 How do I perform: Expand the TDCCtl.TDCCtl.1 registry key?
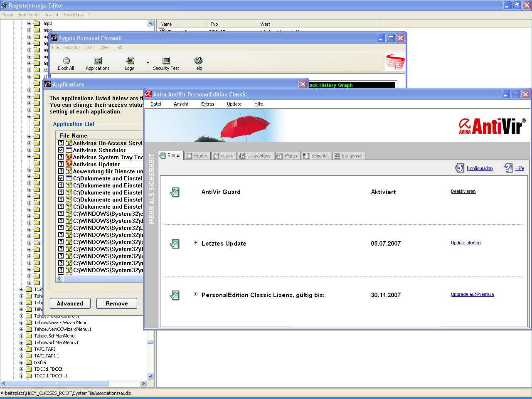22,376
